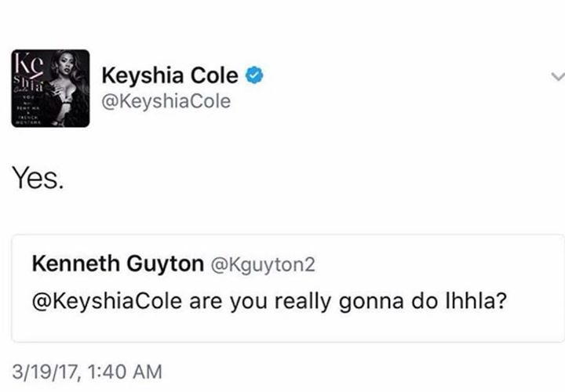Click the date portion 3/19/17

[x=45, y=372]
